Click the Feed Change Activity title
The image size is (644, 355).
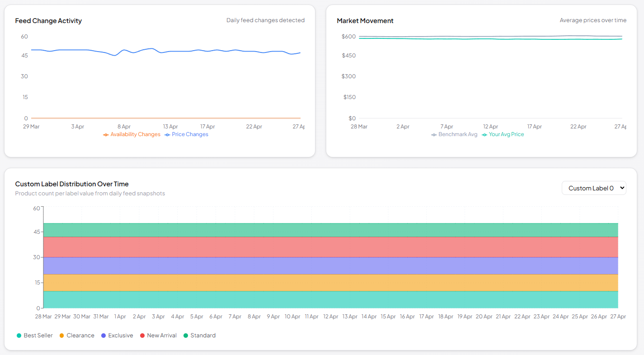[49, 21]
